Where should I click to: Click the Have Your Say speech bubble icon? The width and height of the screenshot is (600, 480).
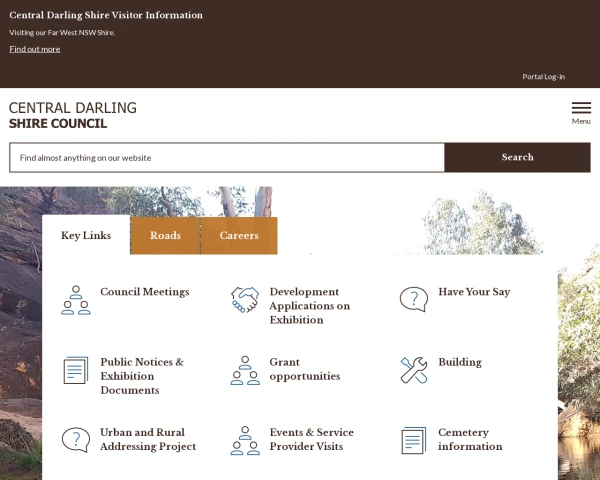[x=414, y=299]
